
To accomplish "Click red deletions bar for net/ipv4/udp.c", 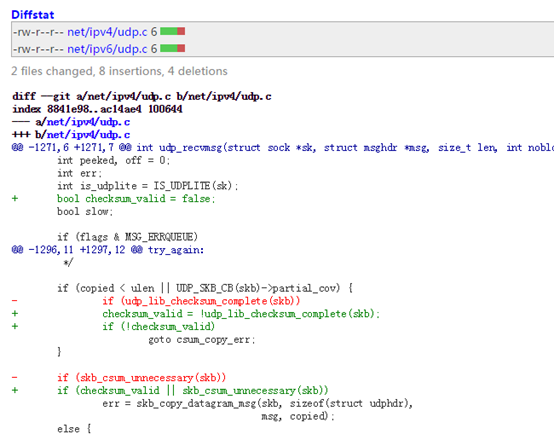I will (181, 31).
